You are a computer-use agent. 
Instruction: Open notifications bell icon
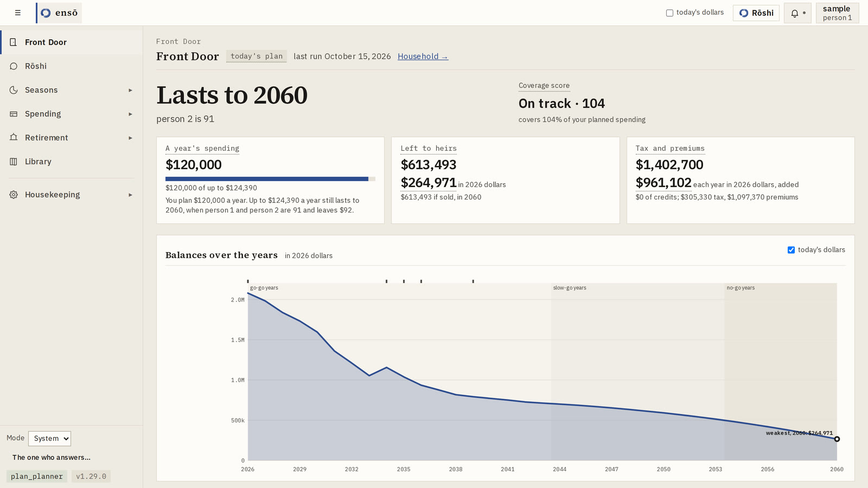pos(795,13)
